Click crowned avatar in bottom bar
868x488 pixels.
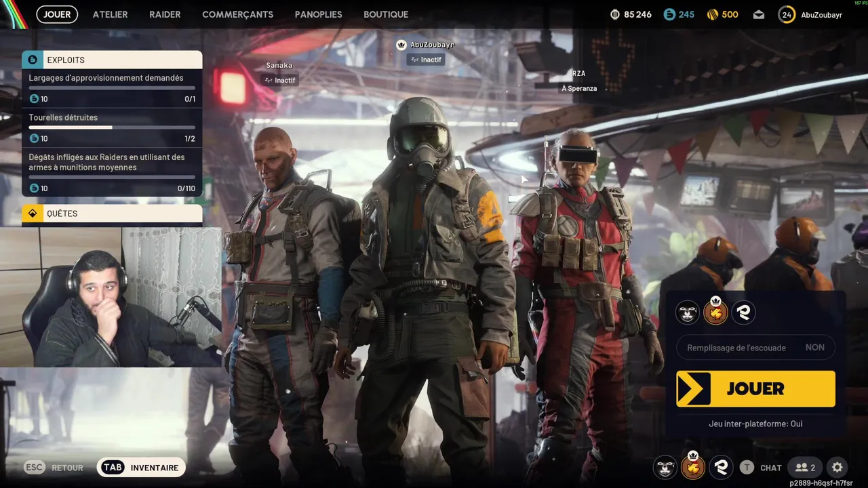[692, 466]
